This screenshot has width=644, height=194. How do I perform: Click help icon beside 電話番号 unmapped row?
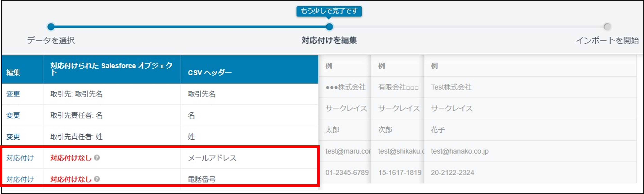click(x=97, y=179)
